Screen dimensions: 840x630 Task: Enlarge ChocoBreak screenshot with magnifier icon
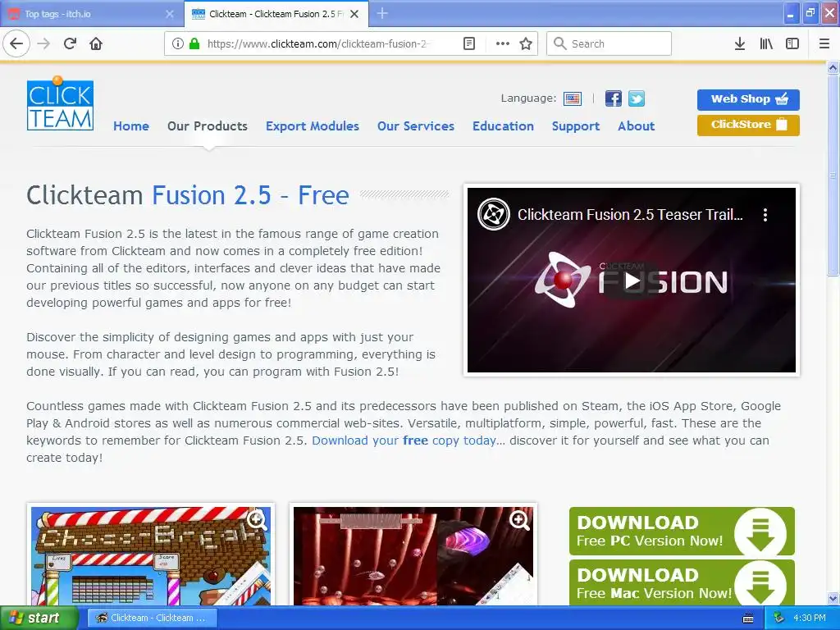pos(257,519)
